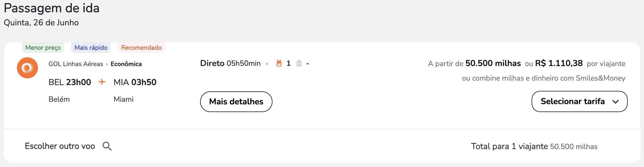Click the gray checked luggage icon
The width and height of the screenshot is (644, 167).
click(x=299, y=63)
